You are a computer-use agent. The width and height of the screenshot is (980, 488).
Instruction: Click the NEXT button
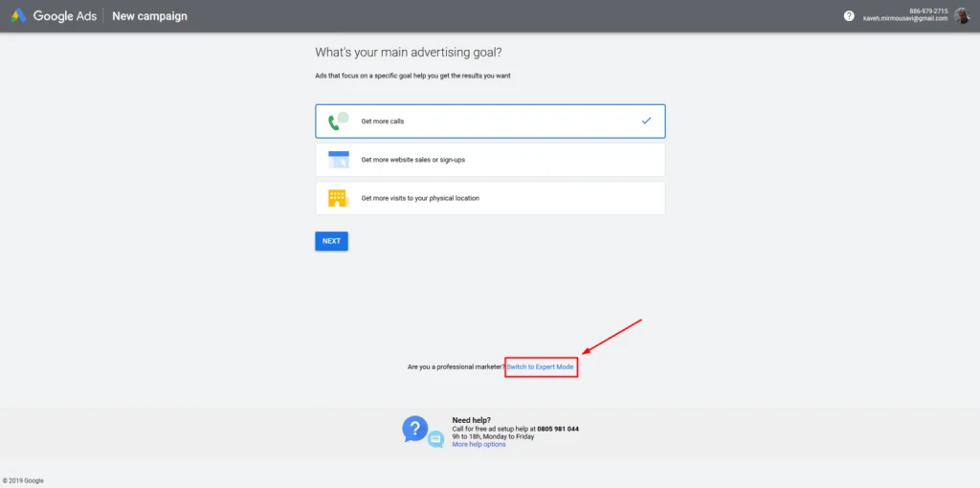(331, 241)
